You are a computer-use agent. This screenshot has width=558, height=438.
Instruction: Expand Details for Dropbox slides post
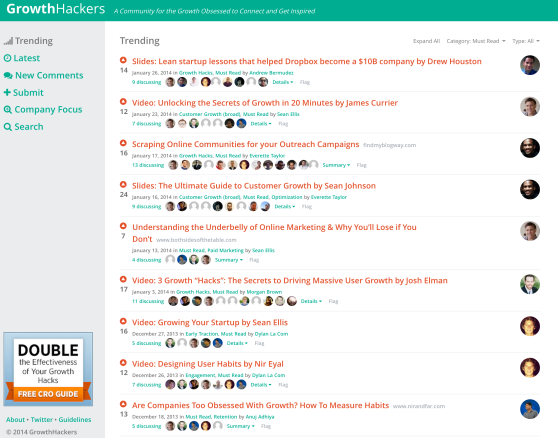(x=283, y=82)
